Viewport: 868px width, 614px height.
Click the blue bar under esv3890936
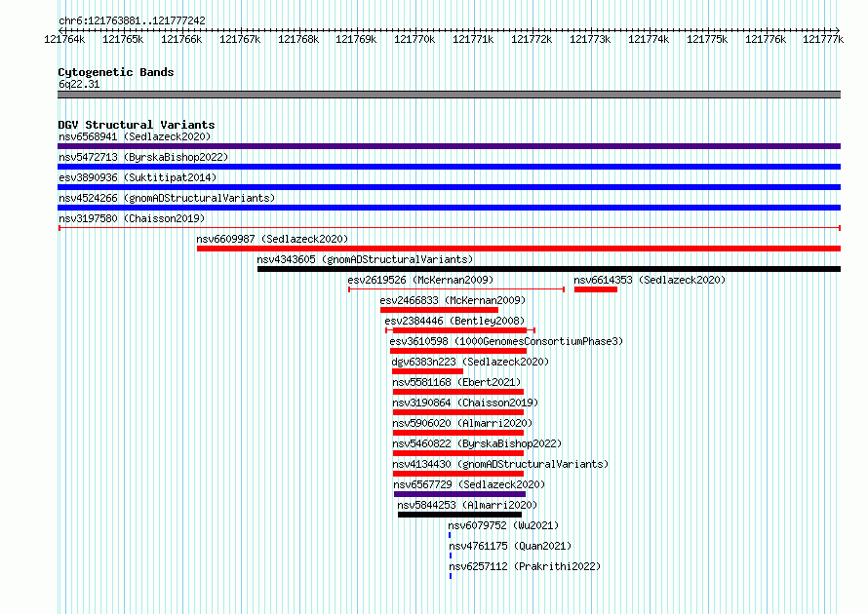[449, 187]
